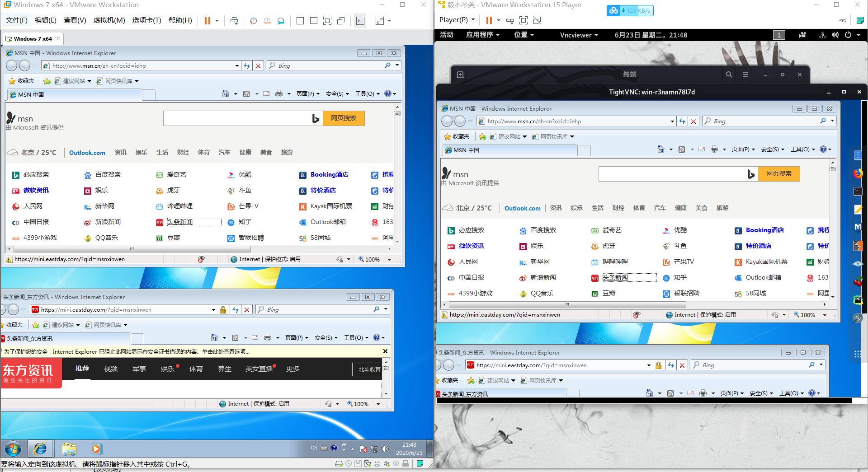The height and width of the screenshot is (472, 868).
Task: Go back in Workstation's MSN browser window
Action: click(11, 66)
